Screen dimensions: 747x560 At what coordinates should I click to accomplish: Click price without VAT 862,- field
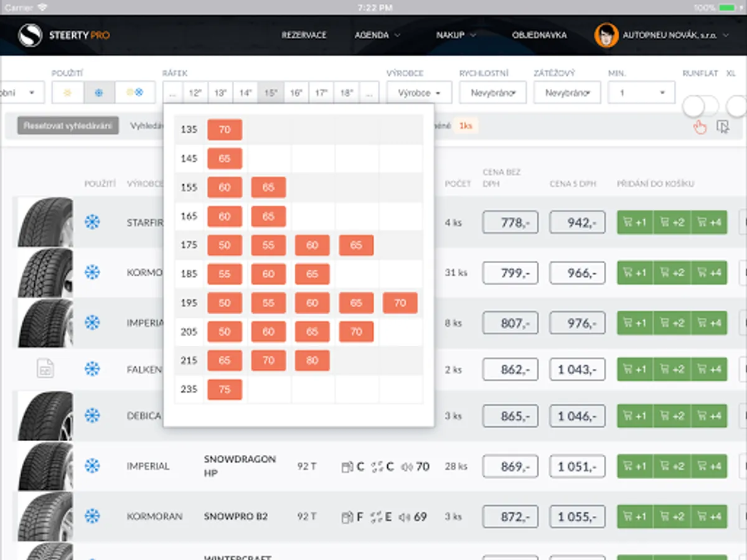tap(510, 369)
